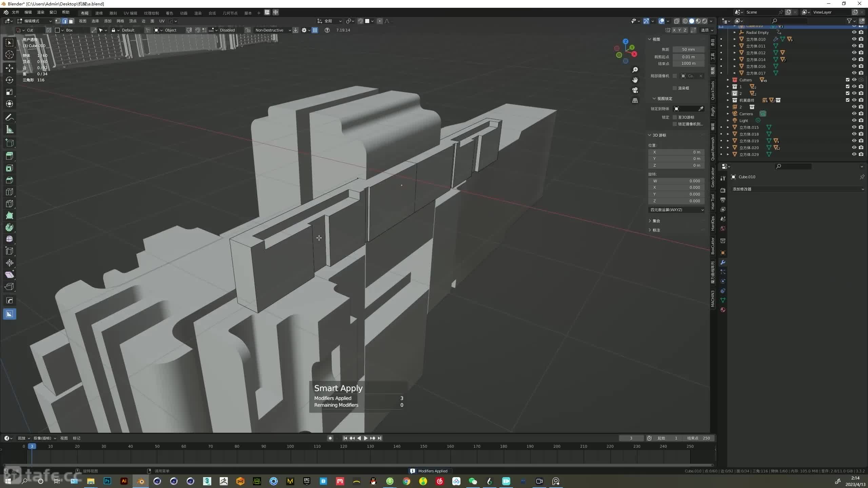This screenshot has width=868, height=488.
Task: Open the Cut mode dropdown in BoxCutter bar
Action: click(x=31, y=30)
